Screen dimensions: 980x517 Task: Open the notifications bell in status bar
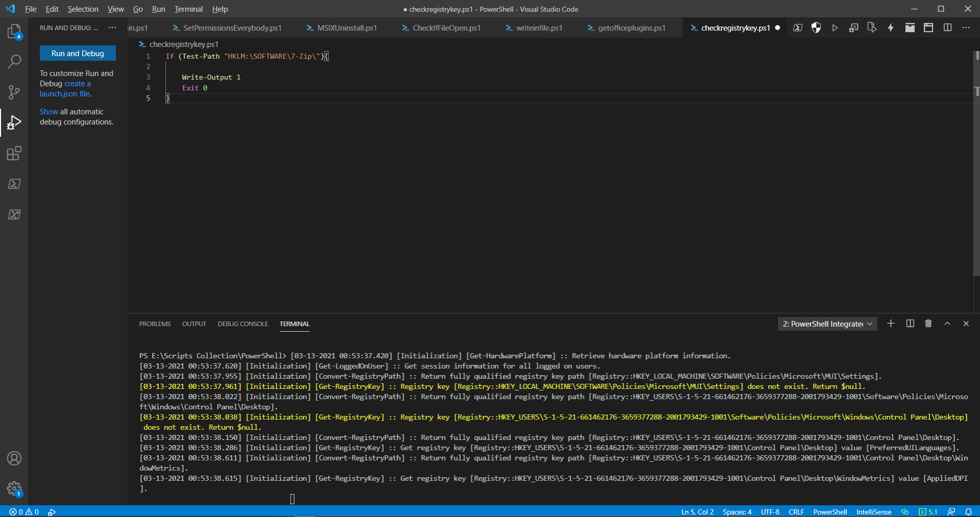[968, 512]
